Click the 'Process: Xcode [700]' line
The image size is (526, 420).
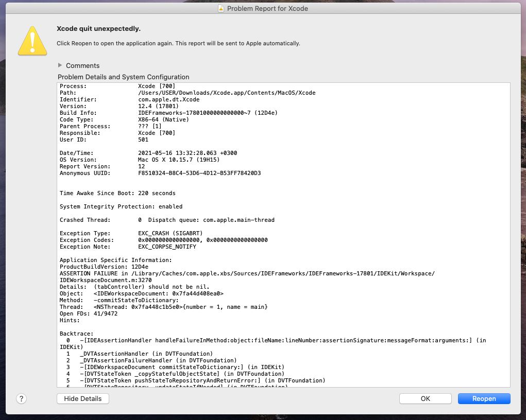click(x=117, y=86)
